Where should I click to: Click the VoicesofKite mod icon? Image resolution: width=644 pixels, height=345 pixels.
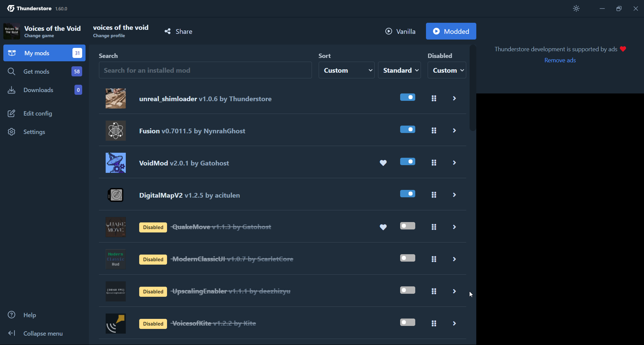pos(116,324)
